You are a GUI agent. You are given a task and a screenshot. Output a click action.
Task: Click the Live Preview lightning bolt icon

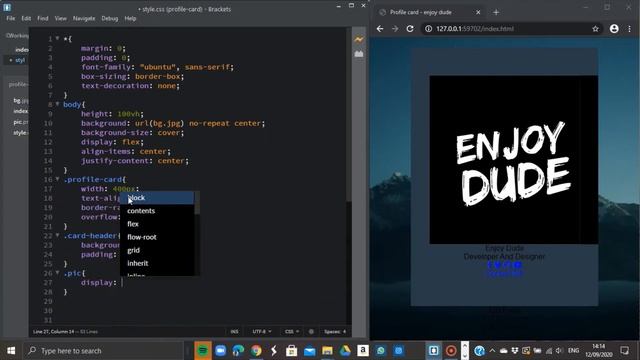(359, 40)
